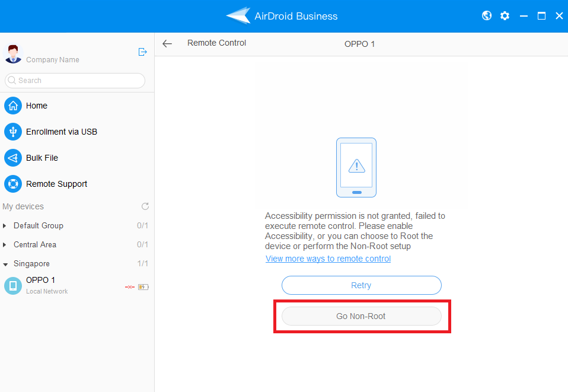568x392 pixels.
Task: Click the My devices heading
Action: (x=23, y=206)
